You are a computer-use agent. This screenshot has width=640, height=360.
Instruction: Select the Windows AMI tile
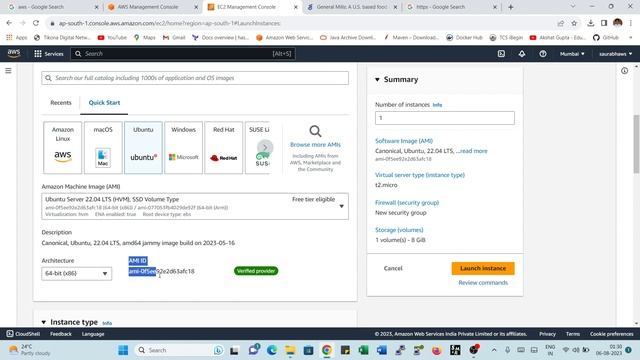pyautogui.click(x=183, y=147)
